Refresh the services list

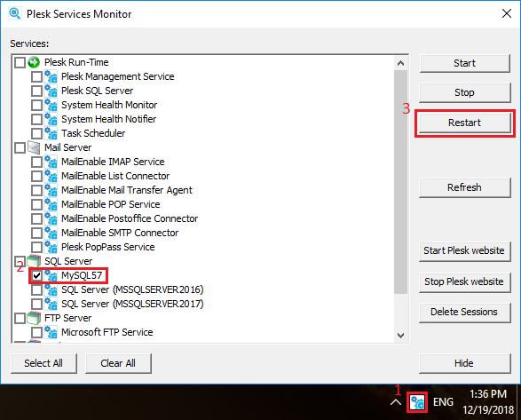point(464,187)
